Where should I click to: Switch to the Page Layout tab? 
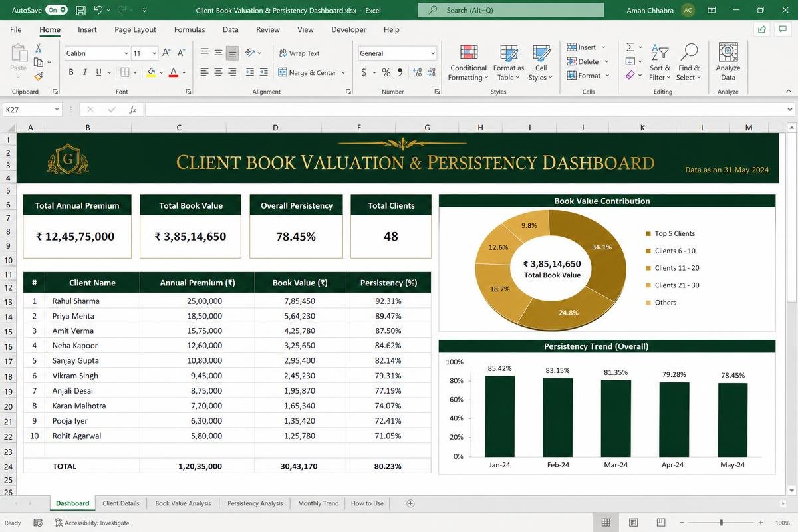click(x=135, y=29)
